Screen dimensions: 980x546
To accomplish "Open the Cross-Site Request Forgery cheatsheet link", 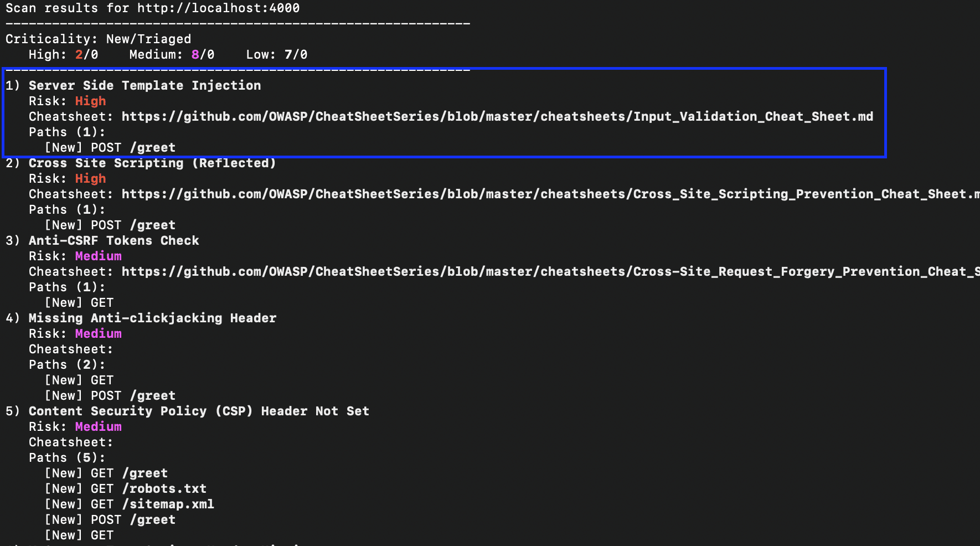I will pos(550,271).
